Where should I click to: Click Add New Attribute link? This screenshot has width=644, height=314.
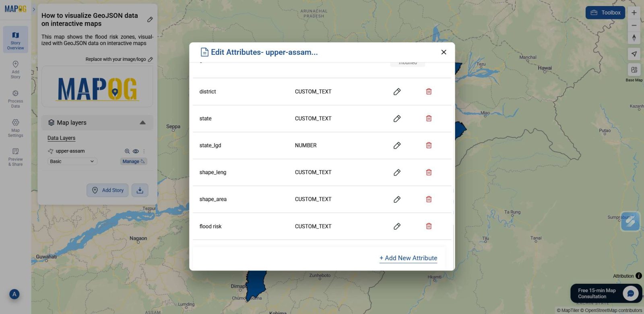(x=408, y=258)
